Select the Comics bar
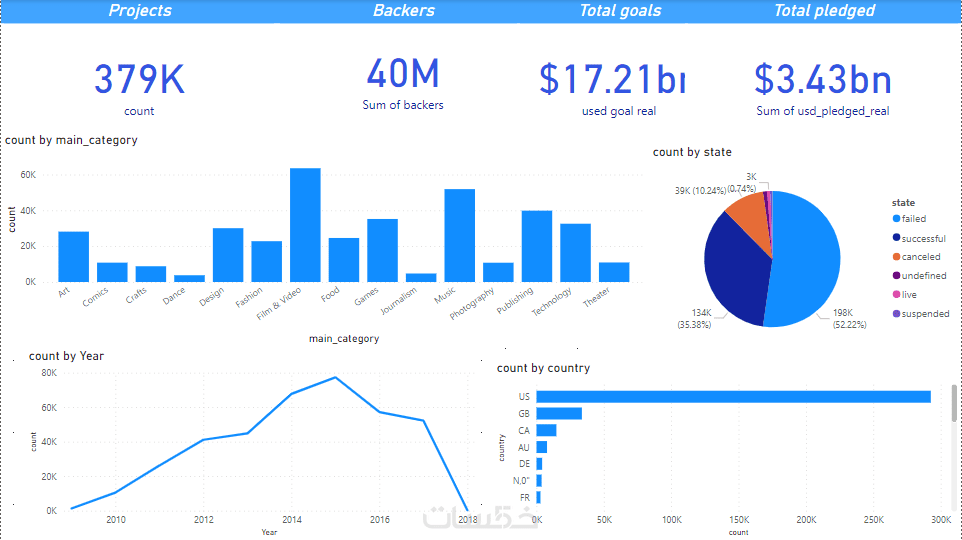Viewport: 962px width, 540px height. (x=112, y=272)
